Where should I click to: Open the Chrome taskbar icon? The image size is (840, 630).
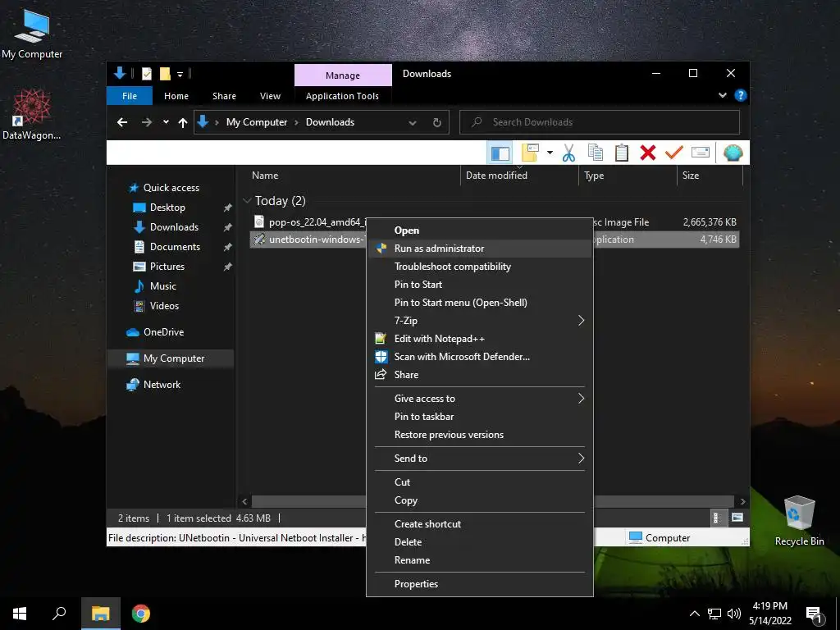click(x=141, y=614)
